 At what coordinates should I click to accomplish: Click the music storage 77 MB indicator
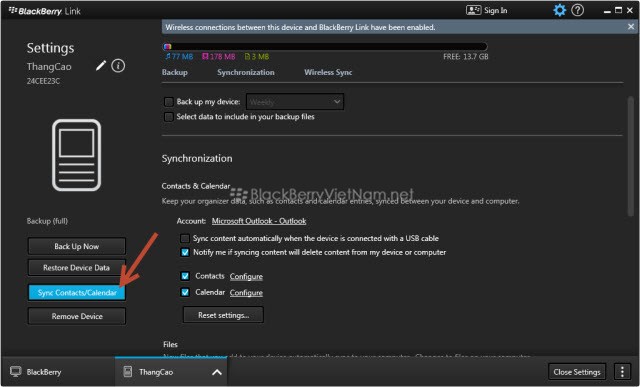click(179, 56)
